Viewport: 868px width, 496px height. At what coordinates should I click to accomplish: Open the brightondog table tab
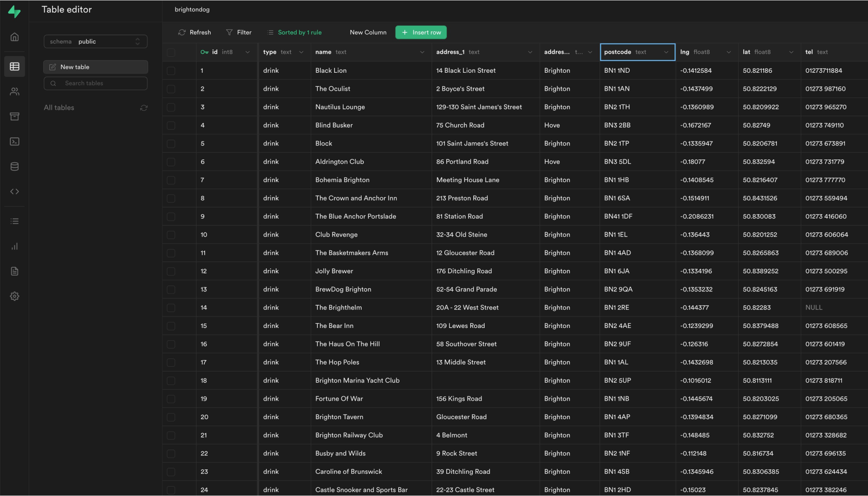pyautogui.click(x=192, y=9)
